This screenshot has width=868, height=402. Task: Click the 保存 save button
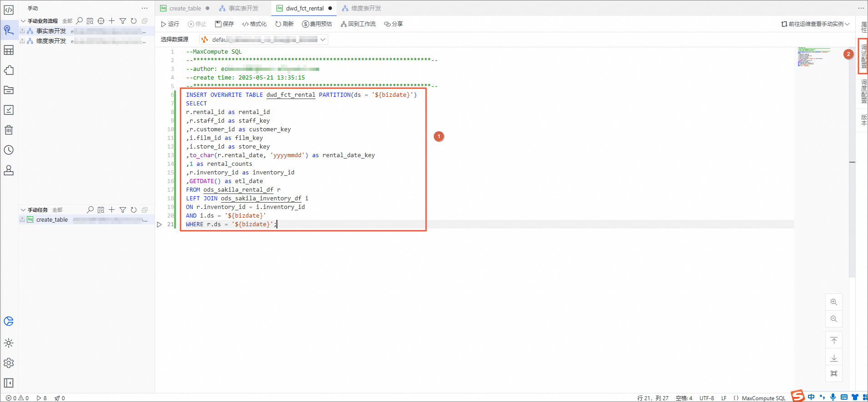tap(225, 24)
